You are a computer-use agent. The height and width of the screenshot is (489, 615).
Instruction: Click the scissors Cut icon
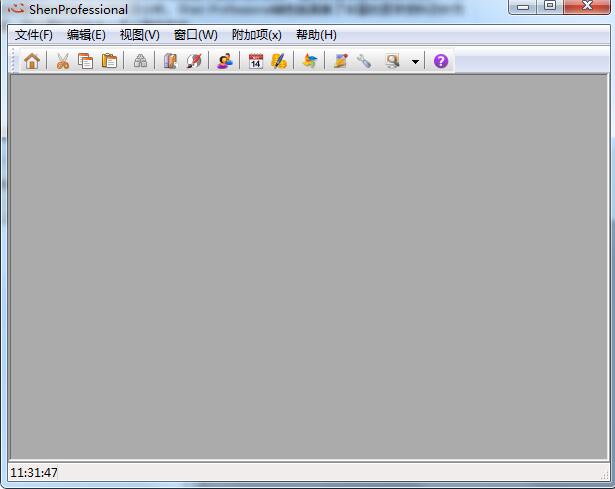click(x=62, y=61)
